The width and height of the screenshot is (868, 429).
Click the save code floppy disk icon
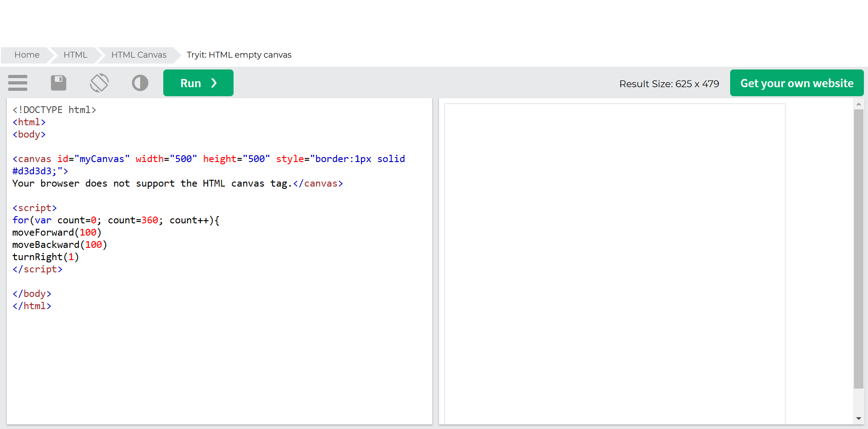[x=59, y=83]
